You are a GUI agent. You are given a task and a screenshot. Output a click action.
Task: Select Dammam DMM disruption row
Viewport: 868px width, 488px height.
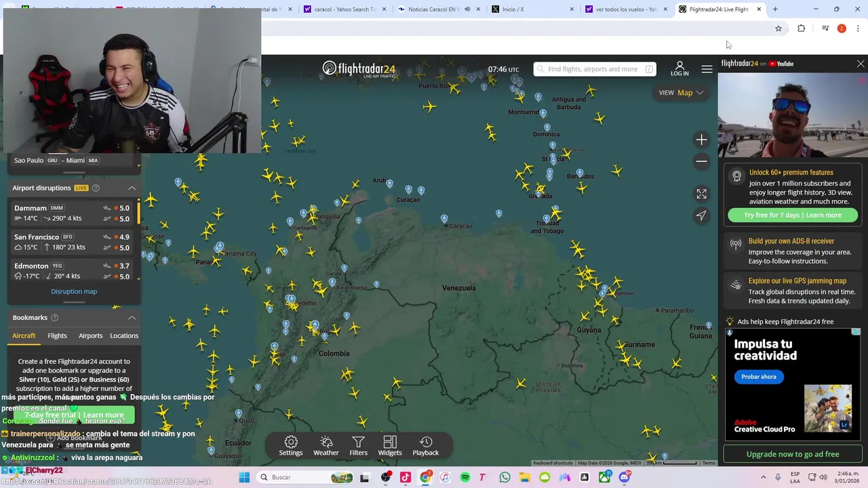click(73, 213)
